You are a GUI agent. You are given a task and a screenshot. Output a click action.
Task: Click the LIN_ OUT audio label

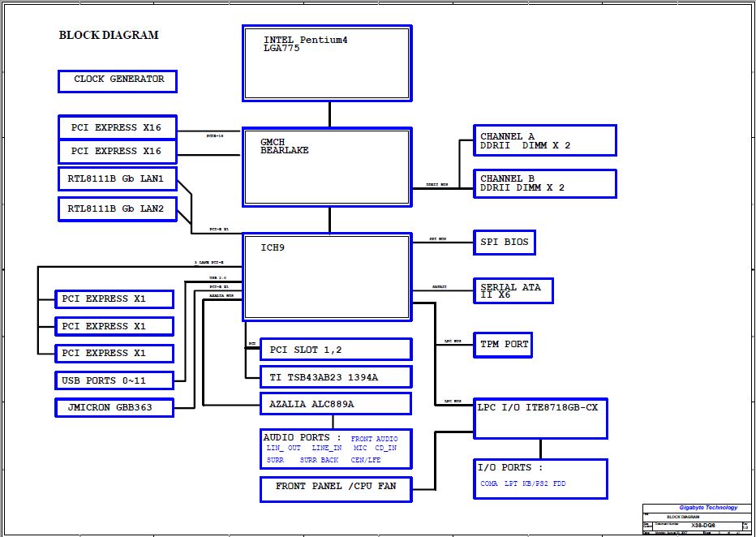point(284,448)
